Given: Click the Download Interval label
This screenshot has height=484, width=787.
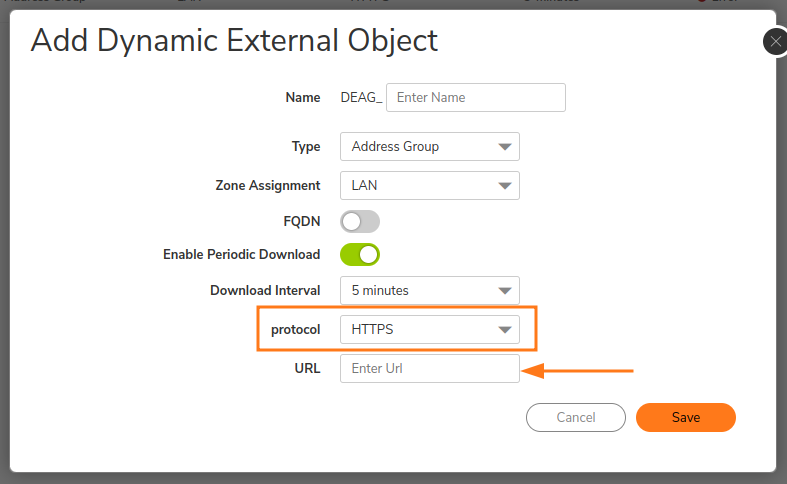Looking at the screenshot, I should pyautogui.click(x=265, y=291).
